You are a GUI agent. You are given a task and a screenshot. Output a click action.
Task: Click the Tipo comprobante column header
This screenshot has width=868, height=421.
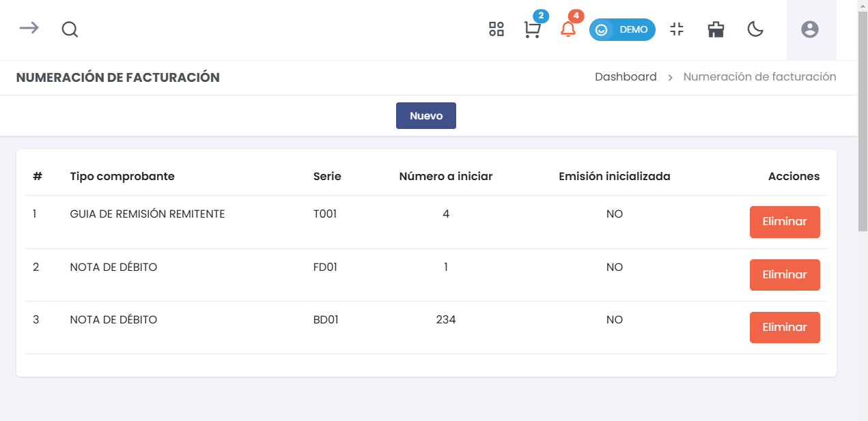pyautogui.click(x=122, y=177)
